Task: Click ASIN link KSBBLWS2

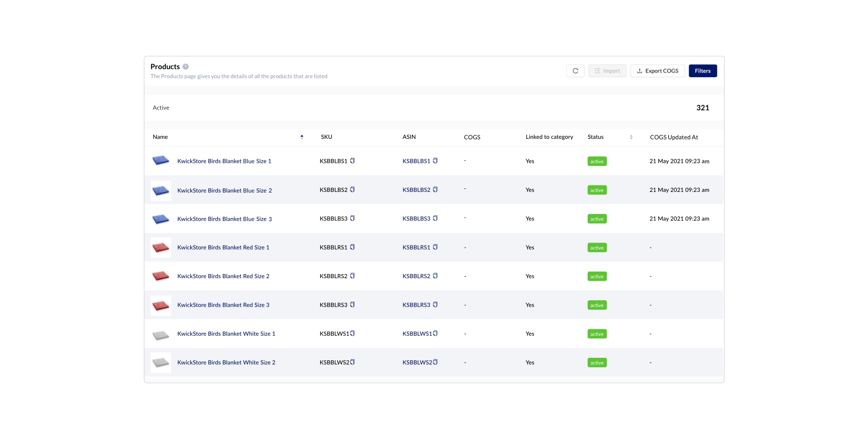Action: pos(417,363)
